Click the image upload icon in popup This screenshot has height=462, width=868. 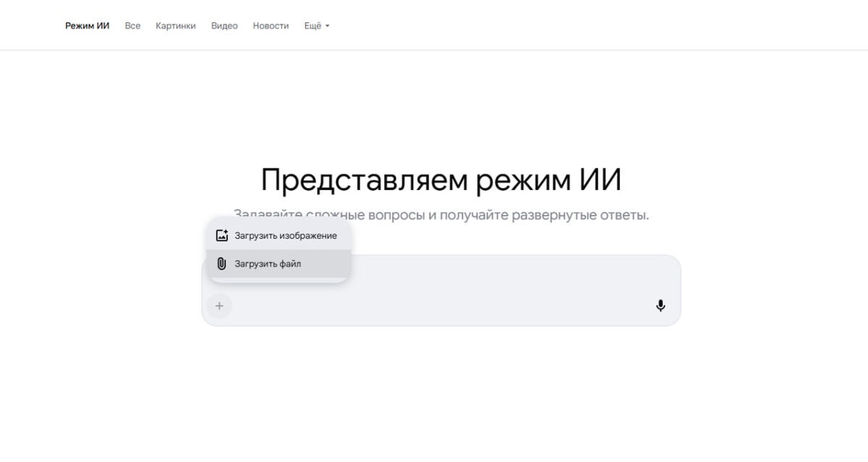(222, 236)
